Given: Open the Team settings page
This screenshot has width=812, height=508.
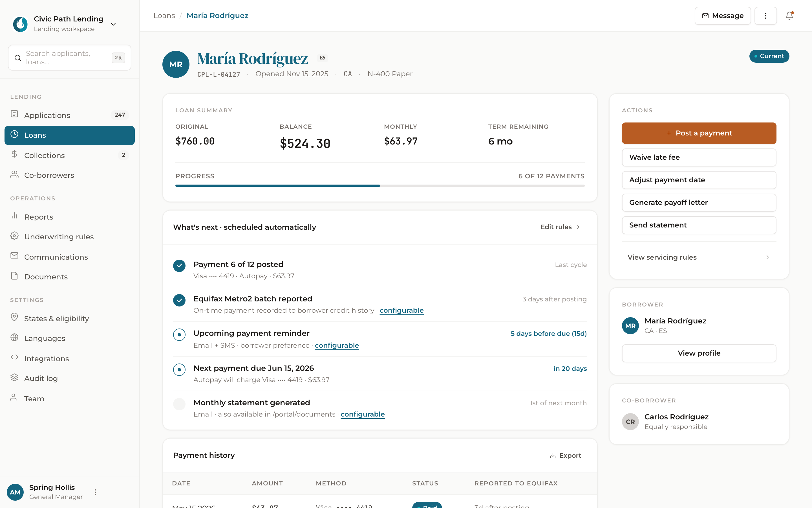Looking at the screenshot, I should (69, 398).
